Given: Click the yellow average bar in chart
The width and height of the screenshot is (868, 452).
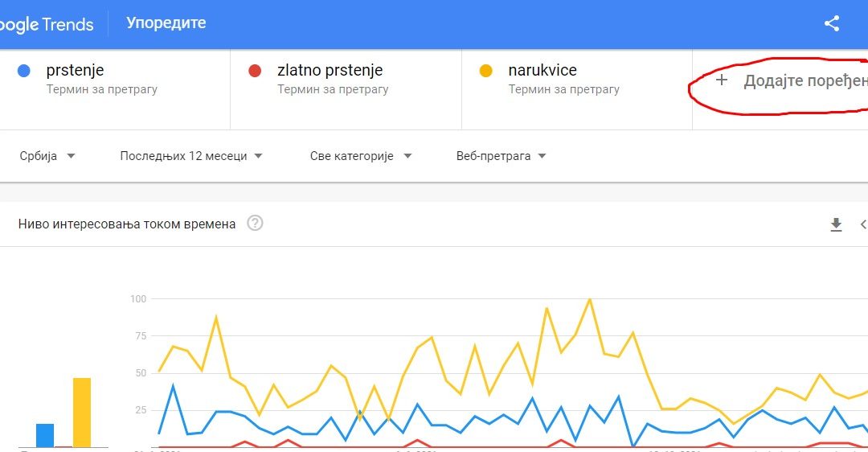Looking at the screenshot, I should [82, 413].
